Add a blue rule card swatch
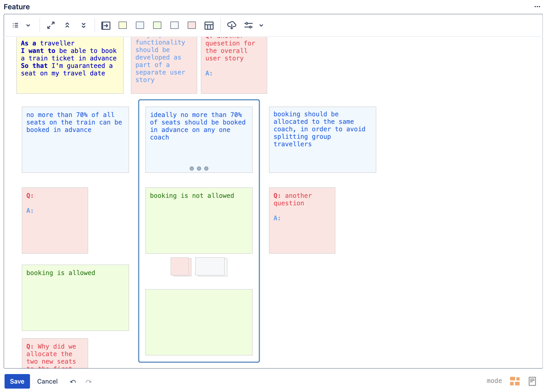Screen dimensions: 548x392 pyautogui.click(x=140, y=25)
